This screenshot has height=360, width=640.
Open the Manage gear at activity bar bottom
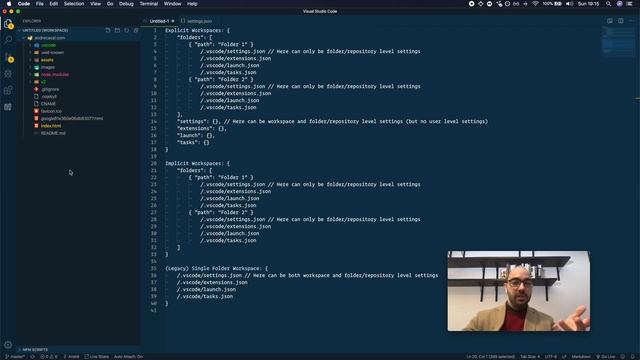8,344
